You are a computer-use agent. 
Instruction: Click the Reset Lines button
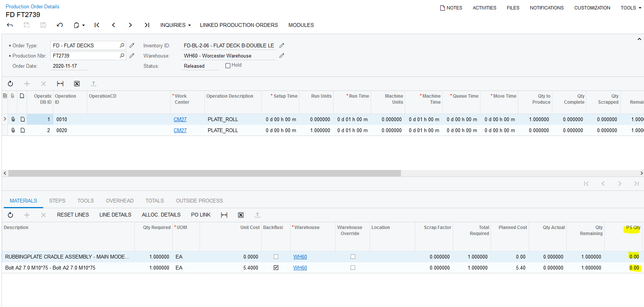click(73, 215)
